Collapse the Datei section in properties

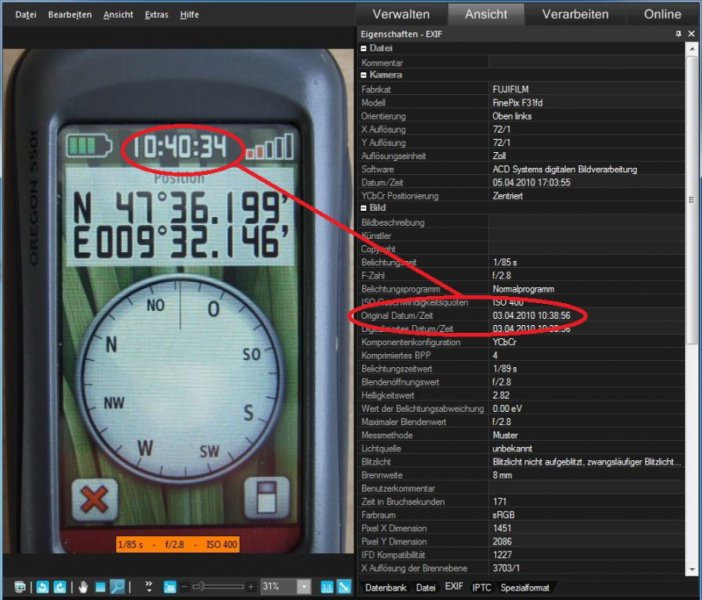364,48
